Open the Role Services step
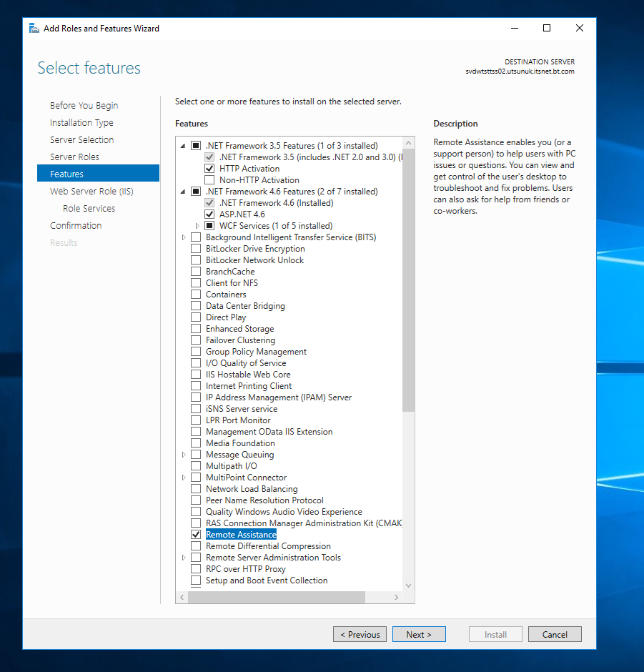This screenshot has width=644, height=672. pos(89,208)
